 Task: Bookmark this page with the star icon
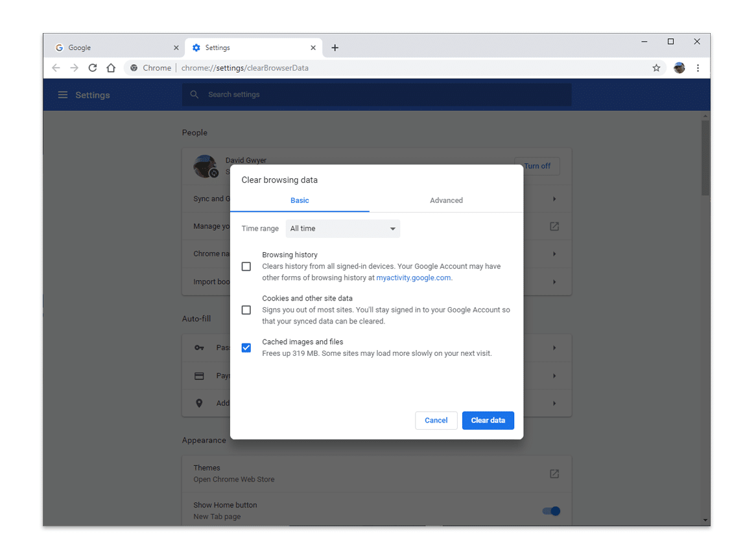tap(656, 67)
